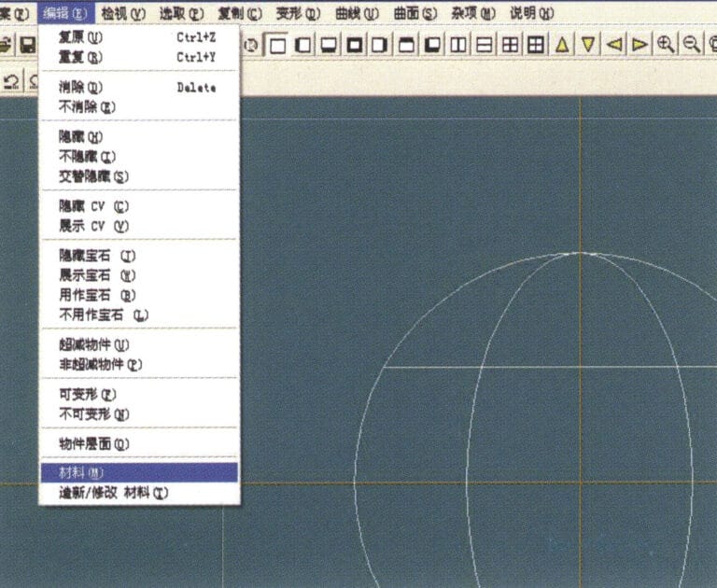Viewport: 717px width, 588px height.
Task: Choose 可变形(F) entry
Action: 139,394
